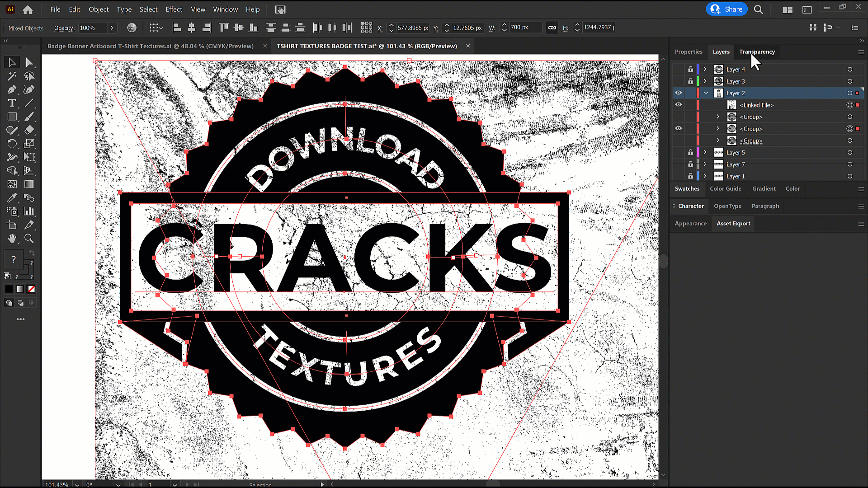Click the Character panel tab
The image size is (868, 488).
[690, 206]
